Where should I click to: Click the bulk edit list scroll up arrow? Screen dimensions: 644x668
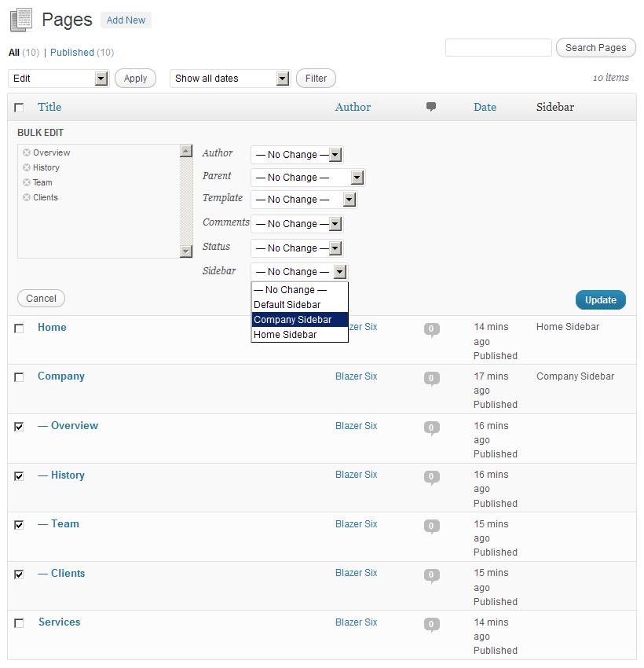click(186, 151)
